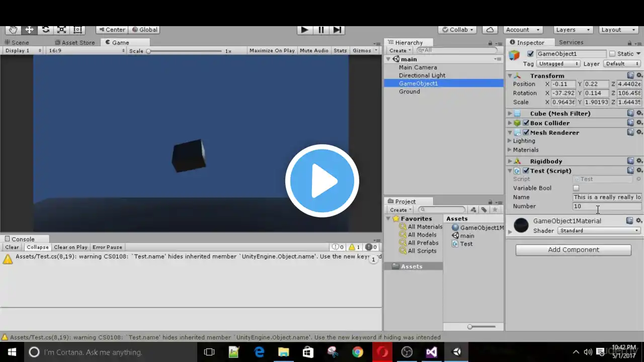This screenshot has width=644, height=362.
Task: Click the Pause button in Unity toolbar
Action: coord(321,30)
